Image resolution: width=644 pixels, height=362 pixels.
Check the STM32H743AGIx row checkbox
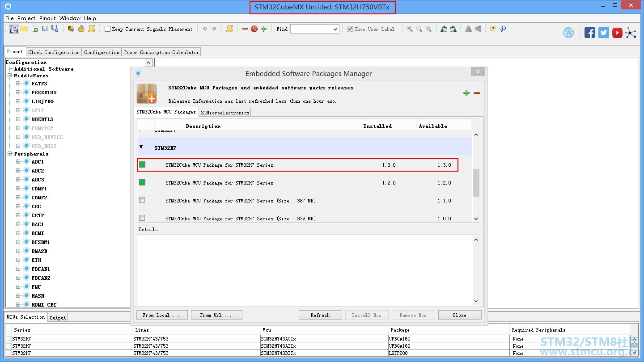click(x=9, y=339)
